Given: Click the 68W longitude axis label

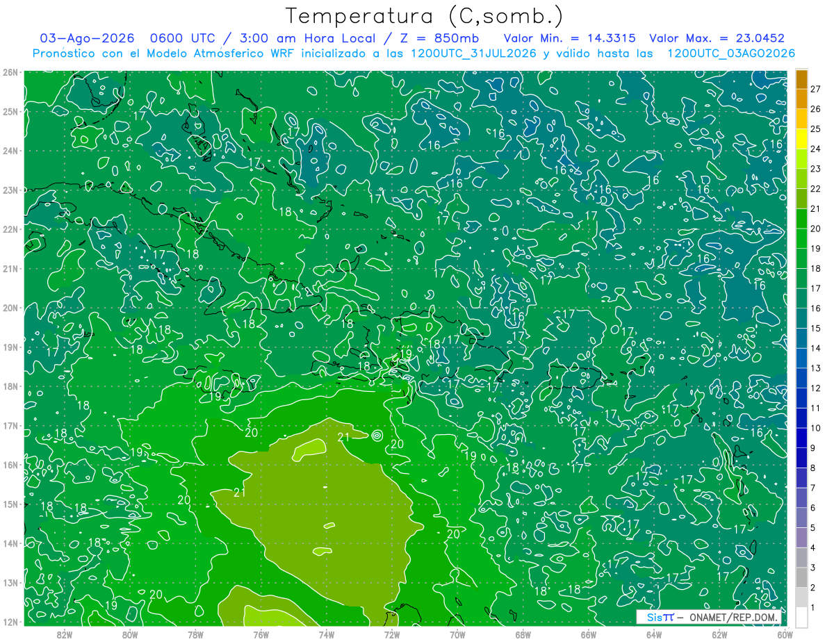Looking at the screenshot, I should click(523, 634).
